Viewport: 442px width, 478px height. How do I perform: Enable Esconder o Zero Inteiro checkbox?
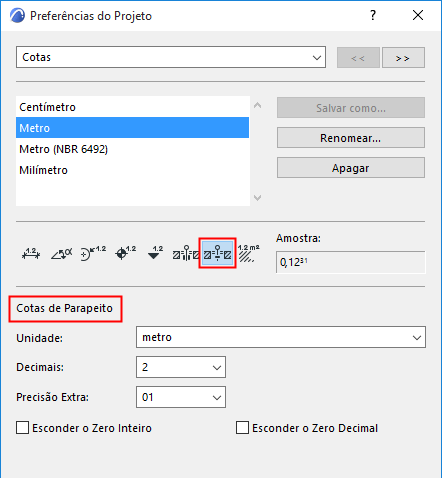(x=22, y=428)
